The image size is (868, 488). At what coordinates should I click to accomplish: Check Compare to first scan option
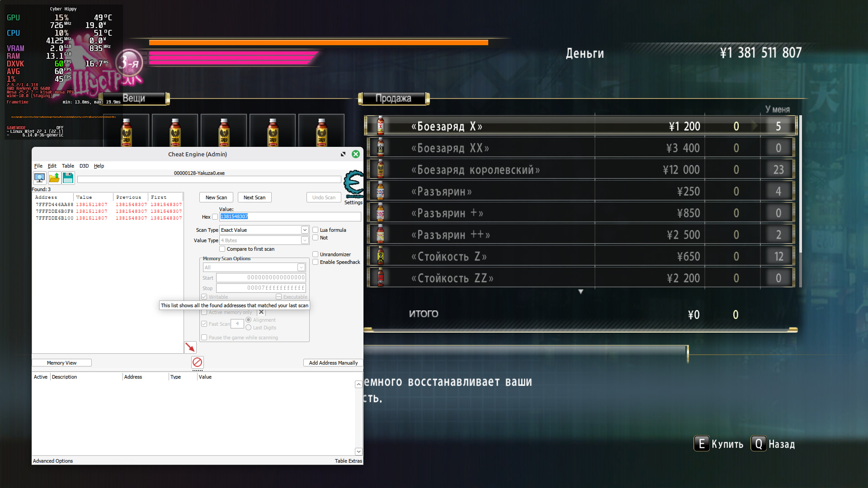tap(222, 249)
